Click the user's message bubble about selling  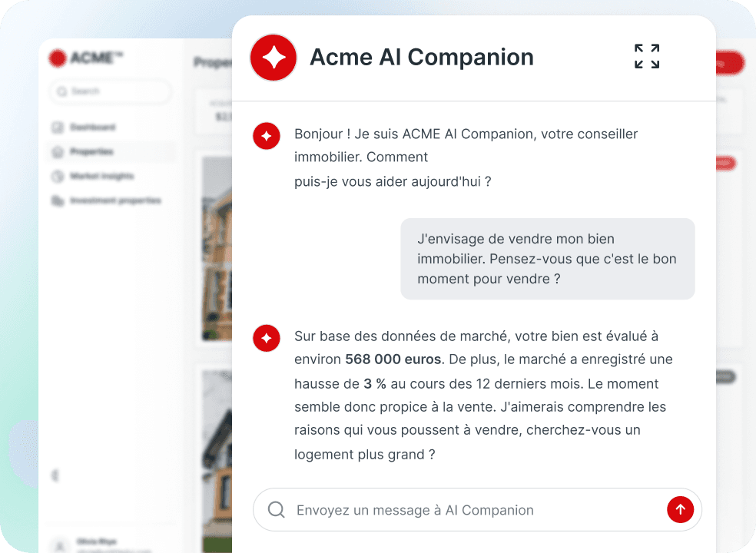click(548, 259)
